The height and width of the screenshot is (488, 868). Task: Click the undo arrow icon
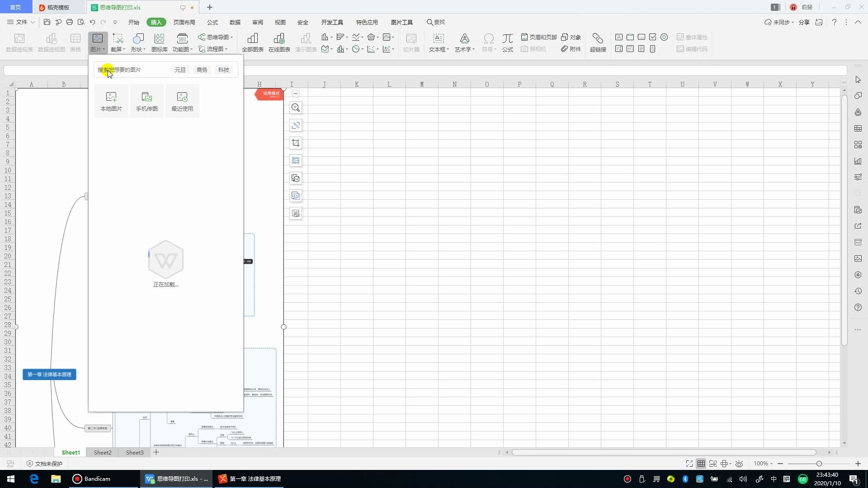pyautogui.click(x=92, y=22)
